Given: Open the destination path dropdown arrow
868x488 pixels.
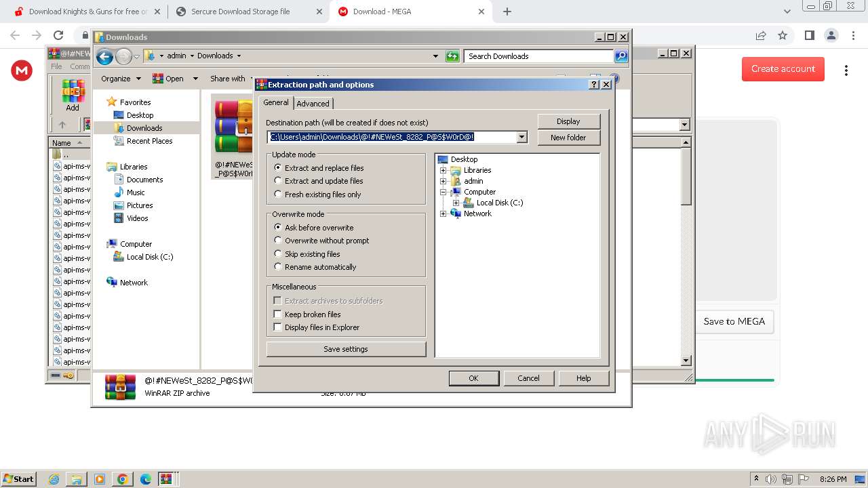Looking at the screenshot, I should (x=522, y=137).
